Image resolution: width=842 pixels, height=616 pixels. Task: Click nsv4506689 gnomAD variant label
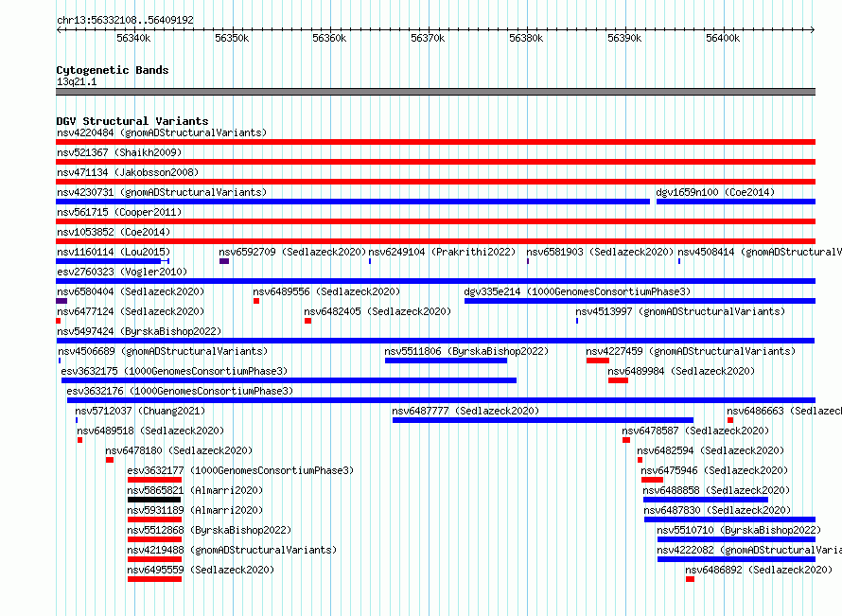[x=163, y=351]
